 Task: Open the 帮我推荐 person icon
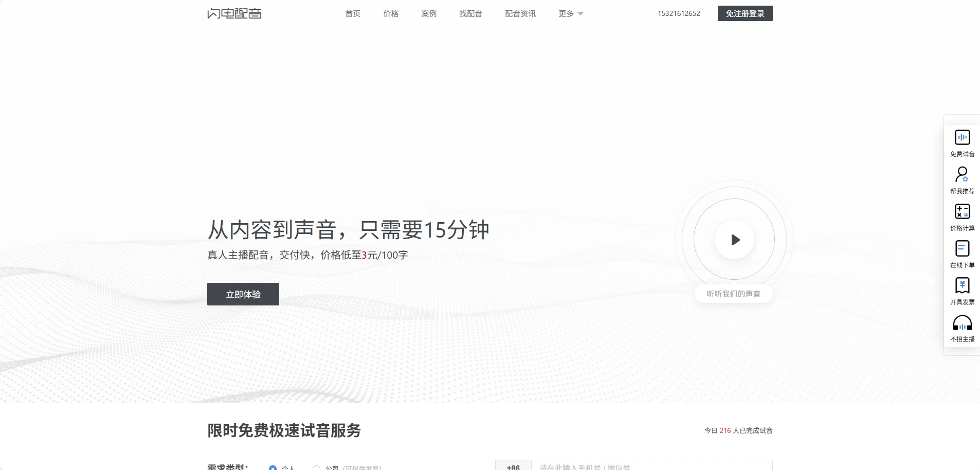click(962, 175)
